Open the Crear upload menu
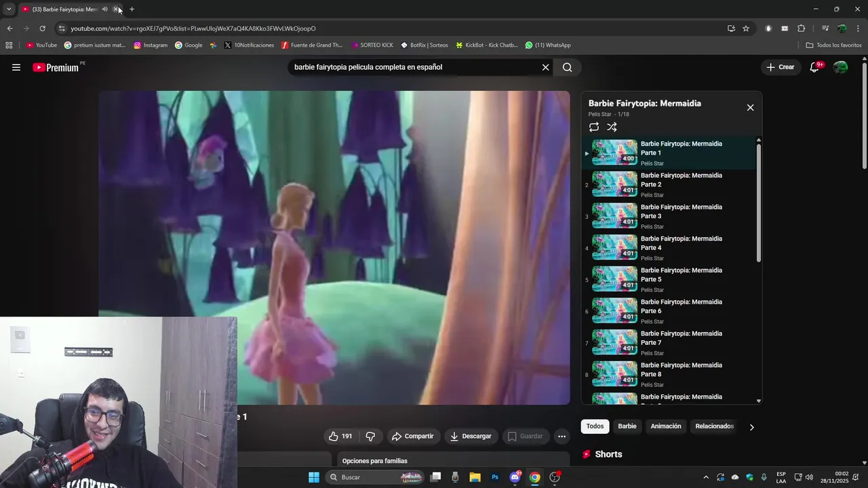Screen dimensions: 868x488 (781, 67)
